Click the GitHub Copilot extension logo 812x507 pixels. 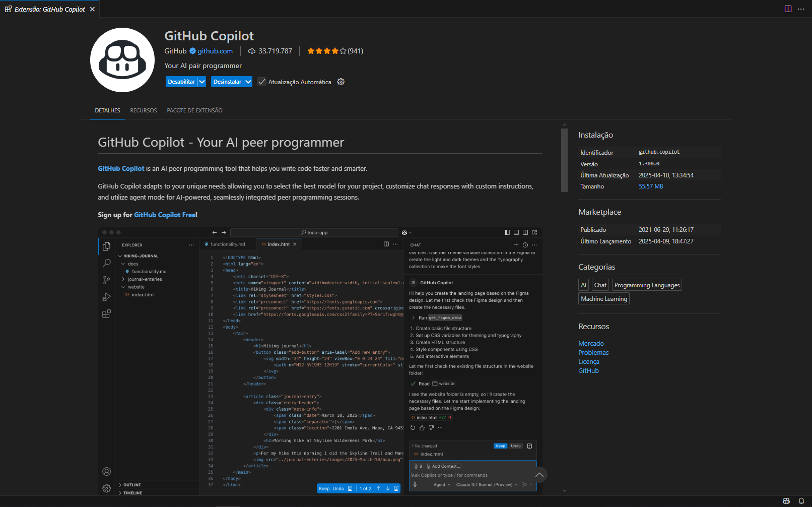click(122, 60)
